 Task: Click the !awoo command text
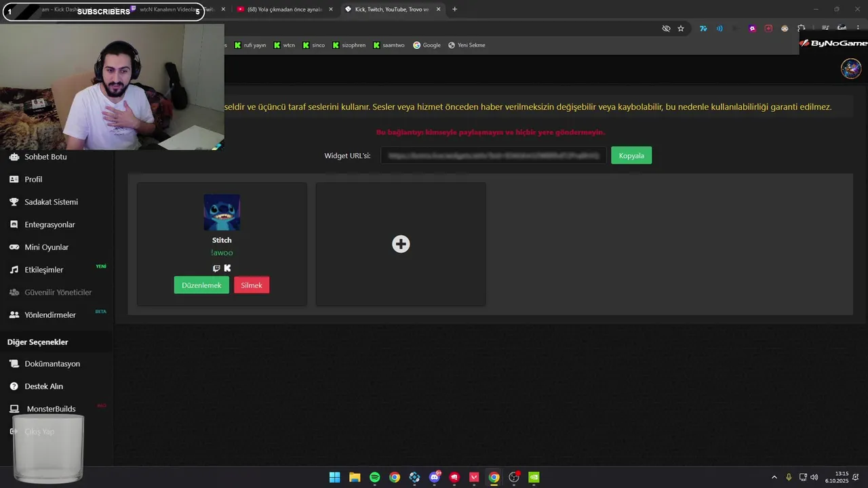click(222, 253)
